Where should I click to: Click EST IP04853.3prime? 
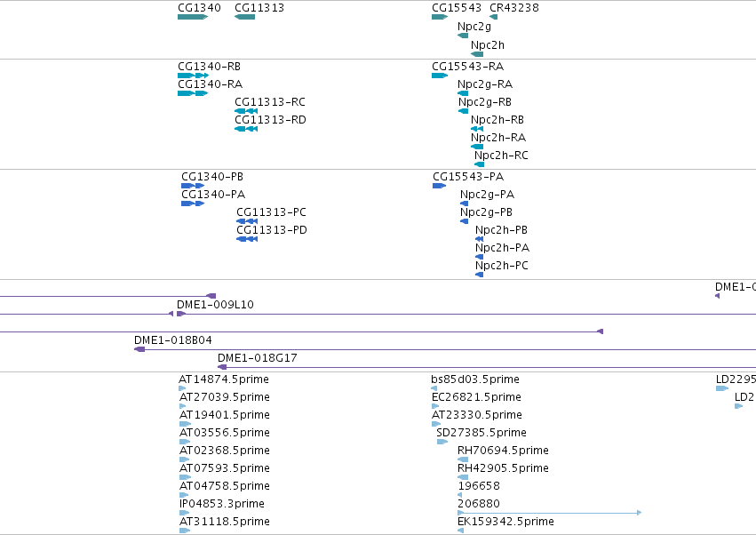184,513
